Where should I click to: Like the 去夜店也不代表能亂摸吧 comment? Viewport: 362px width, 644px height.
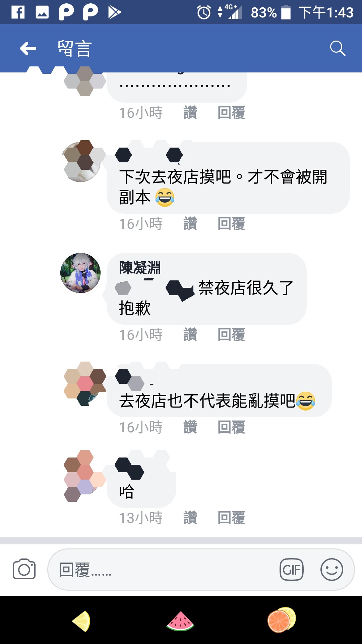pos(190,427)
